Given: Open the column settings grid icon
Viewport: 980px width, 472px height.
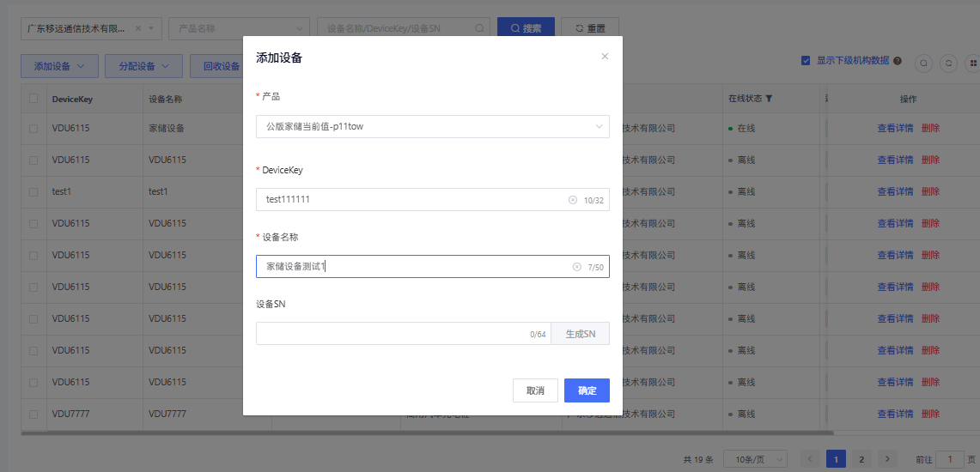Looking at the screenshot, I should pyautogui.click(x=973, y=63).
